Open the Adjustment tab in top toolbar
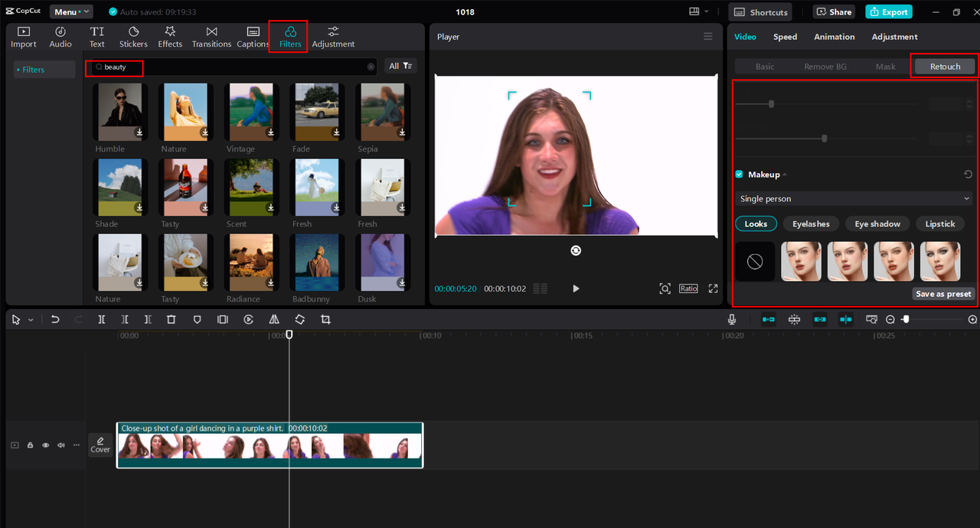 click(333, 37)
